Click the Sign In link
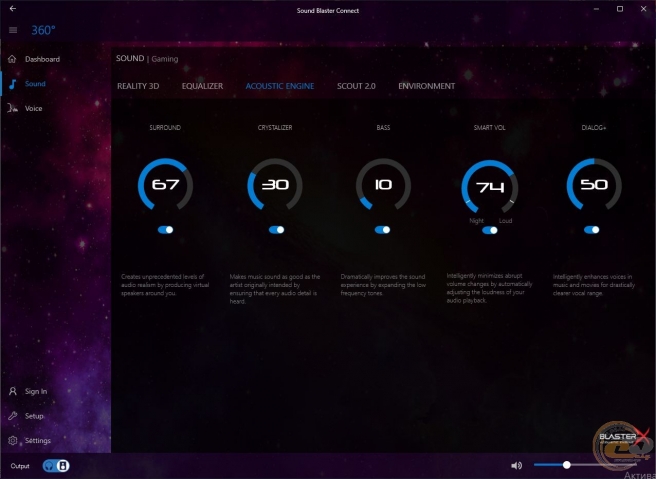 click(x=36, y=391)
